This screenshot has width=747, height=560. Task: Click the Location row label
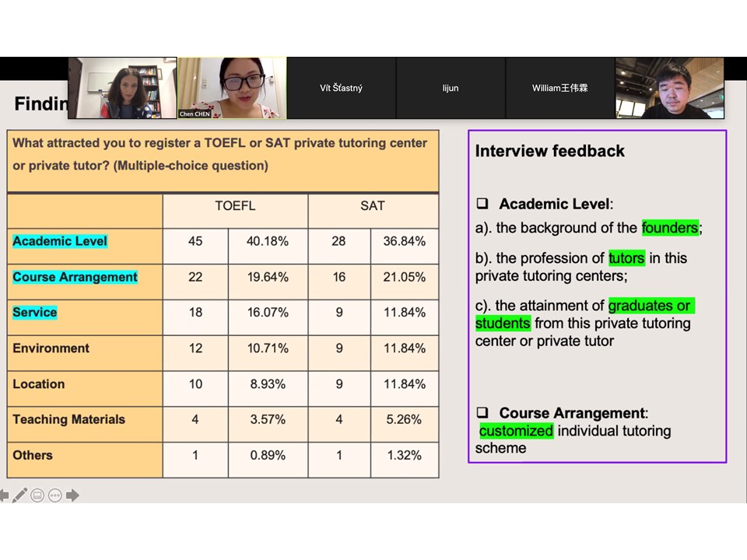point(39,383)
